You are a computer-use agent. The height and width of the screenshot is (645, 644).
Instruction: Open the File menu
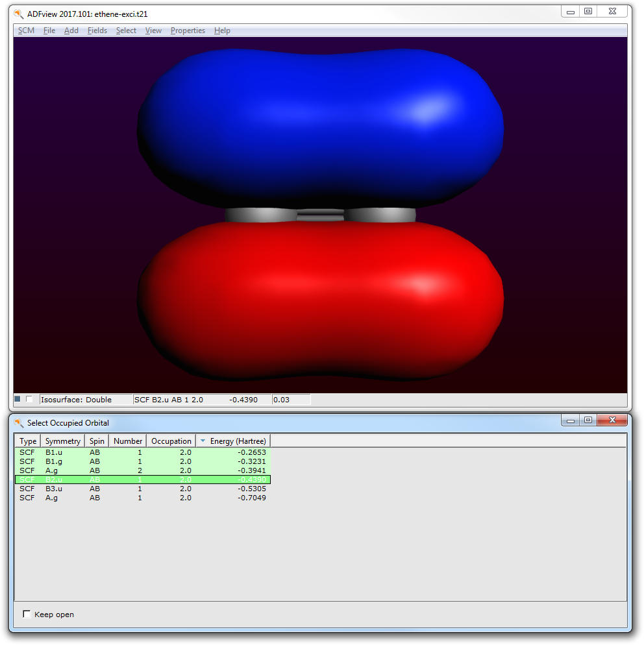coord(49,30)
